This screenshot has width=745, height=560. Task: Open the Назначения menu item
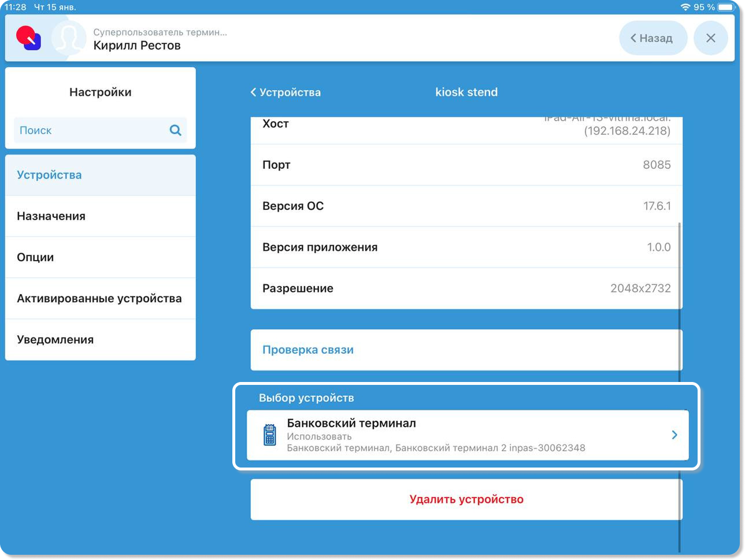[x=100, y=216]
